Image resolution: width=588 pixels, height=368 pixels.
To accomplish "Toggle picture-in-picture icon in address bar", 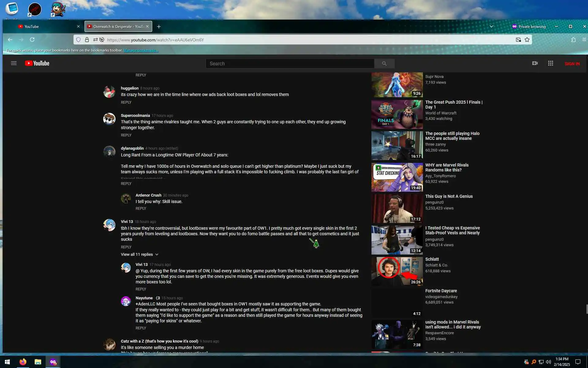I will click(x=518, y=40).
